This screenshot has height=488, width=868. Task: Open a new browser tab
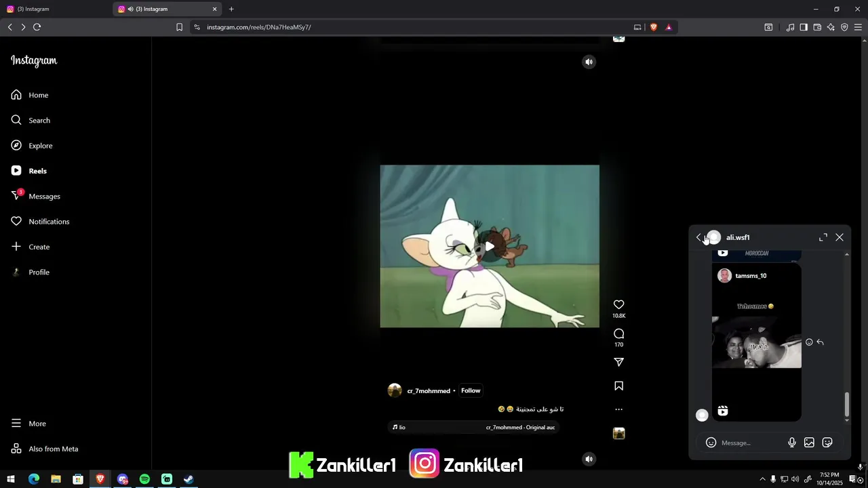(x=231, y=9)
